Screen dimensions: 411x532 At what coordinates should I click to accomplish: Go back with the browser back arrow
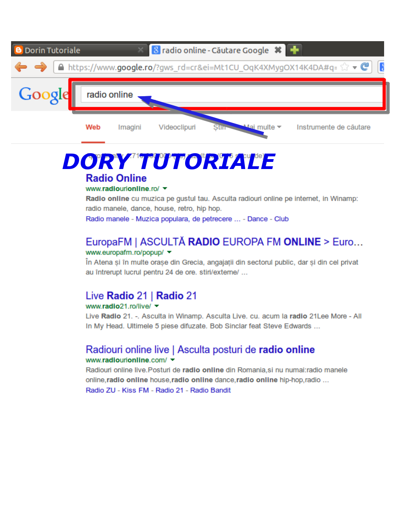coord(21,67)
